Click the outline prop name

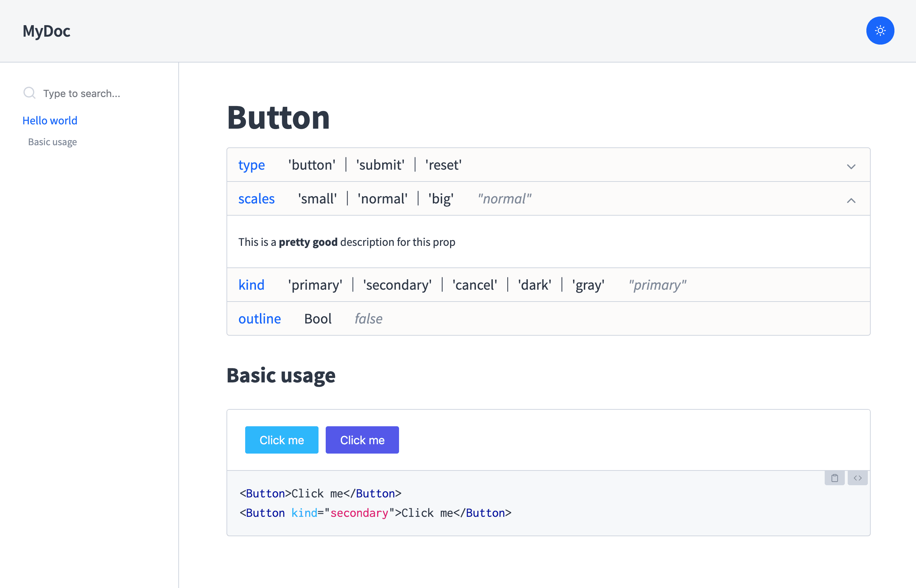coord(259,319)
